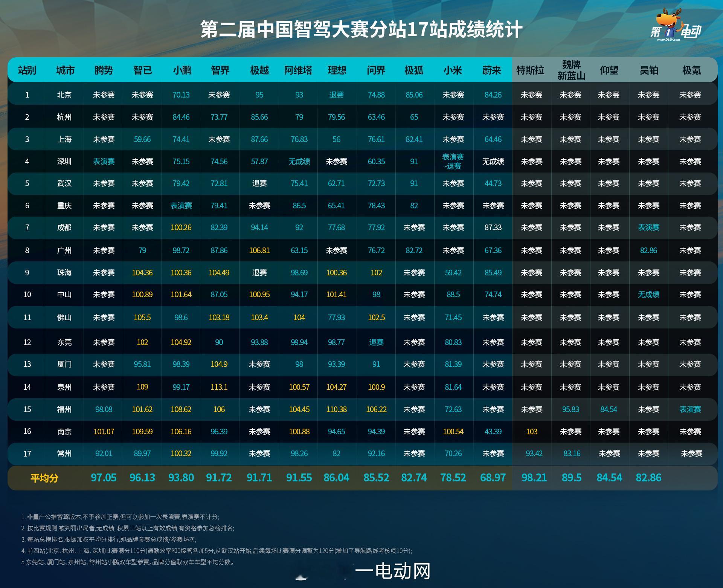This screenshot has width=723, height=588.
Task: Click the 小鹏 average score 93.80
Action: pos(181,478)
